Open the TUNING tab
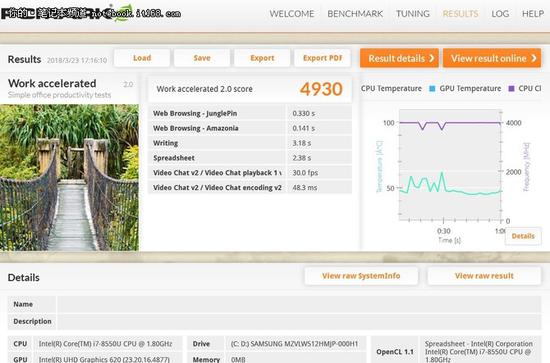Viewport: 550px width, 363px height. (x=412, y=14)
